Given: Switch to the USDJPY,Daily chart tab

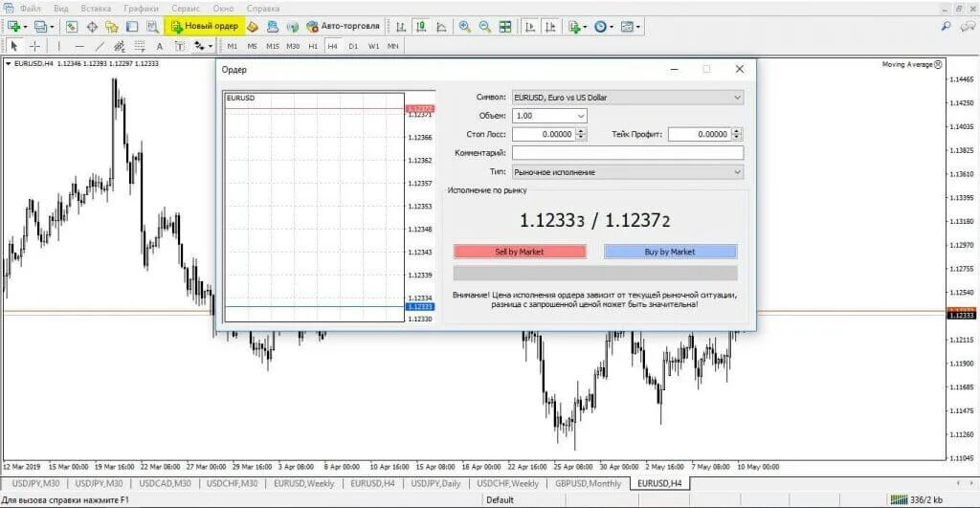Looking at the screenshot, I should point(435,484).
